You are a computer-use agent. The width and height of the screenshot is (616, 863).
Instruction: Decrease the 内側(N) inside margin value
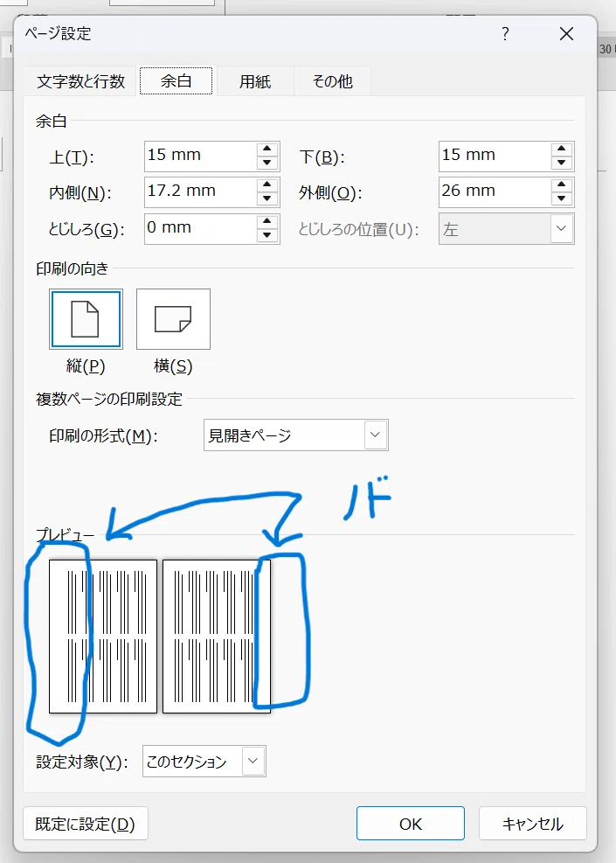tap(267, 199)
